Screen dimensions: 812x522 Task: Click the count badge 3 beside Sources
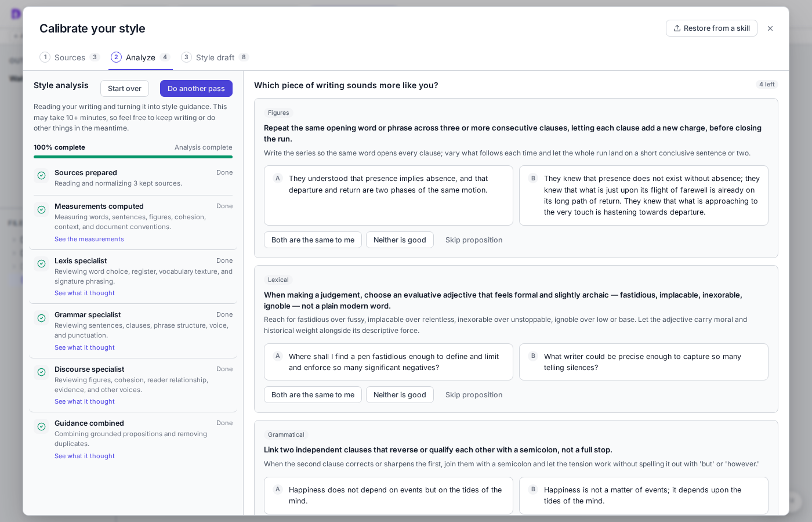point(95,57)
